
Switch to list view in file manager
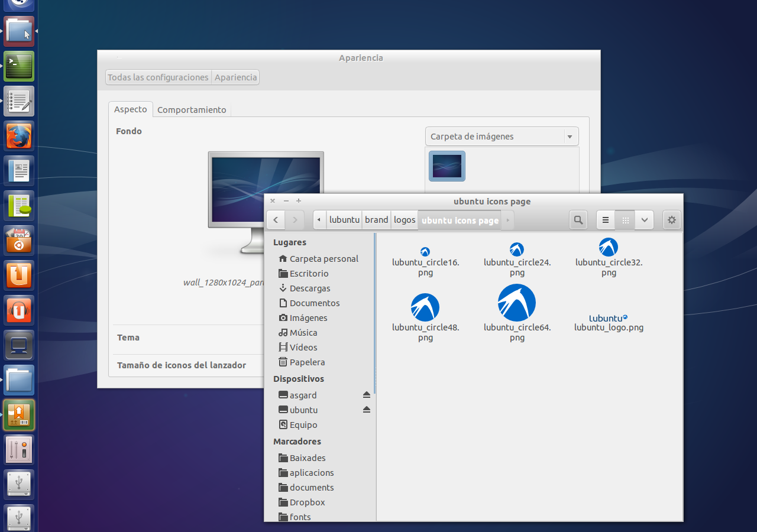point(606,220)
